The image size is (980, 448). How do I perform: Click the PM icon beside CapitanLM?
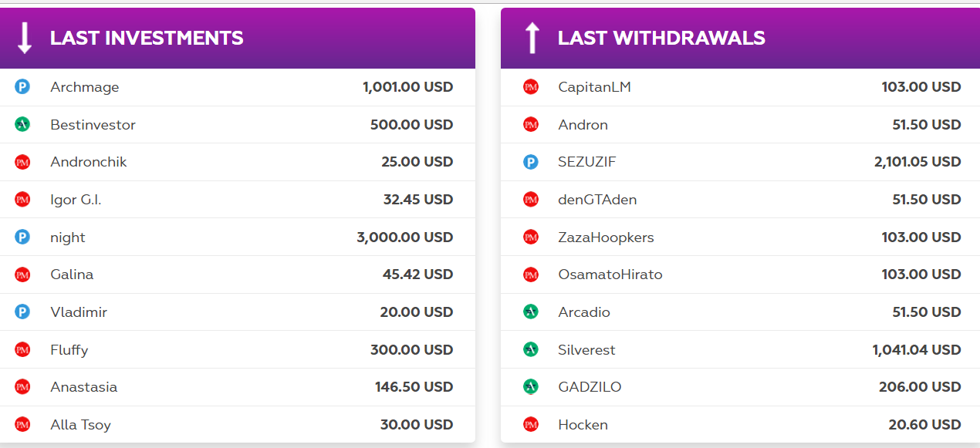531,87
